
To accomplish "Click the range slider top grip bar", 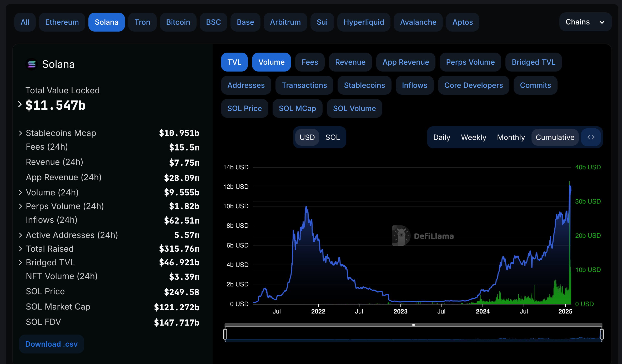I will [x=413, y=325].
